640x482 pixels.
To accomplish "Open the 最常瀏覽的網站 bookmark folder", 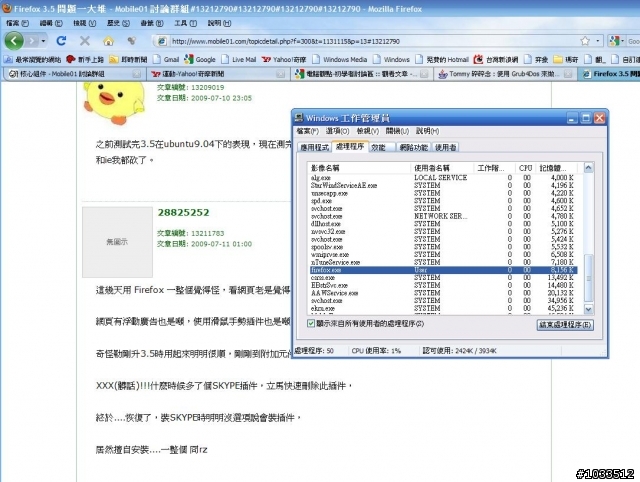I will coord(33,60).
